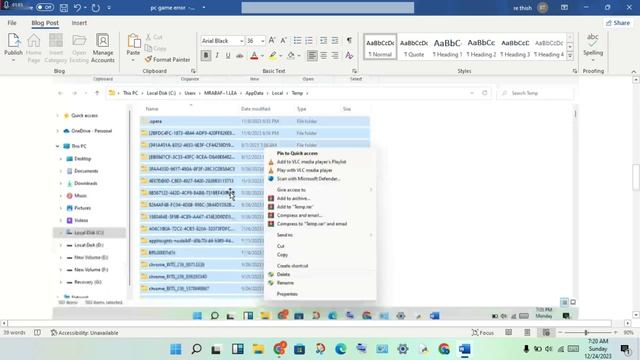Toggle Italic formatting

pos(217,56)
